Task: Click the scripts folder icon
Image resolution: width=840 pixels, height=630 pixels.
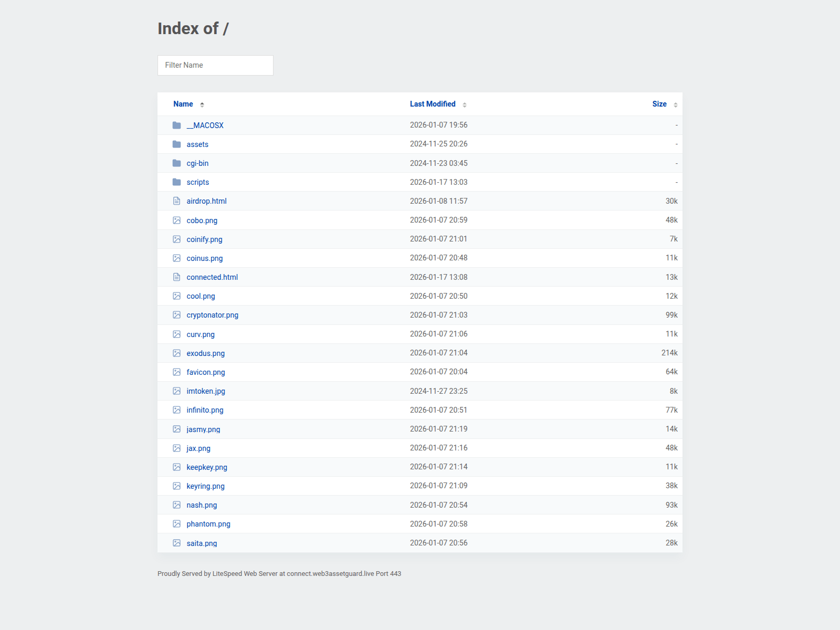Action: point(177,182)
